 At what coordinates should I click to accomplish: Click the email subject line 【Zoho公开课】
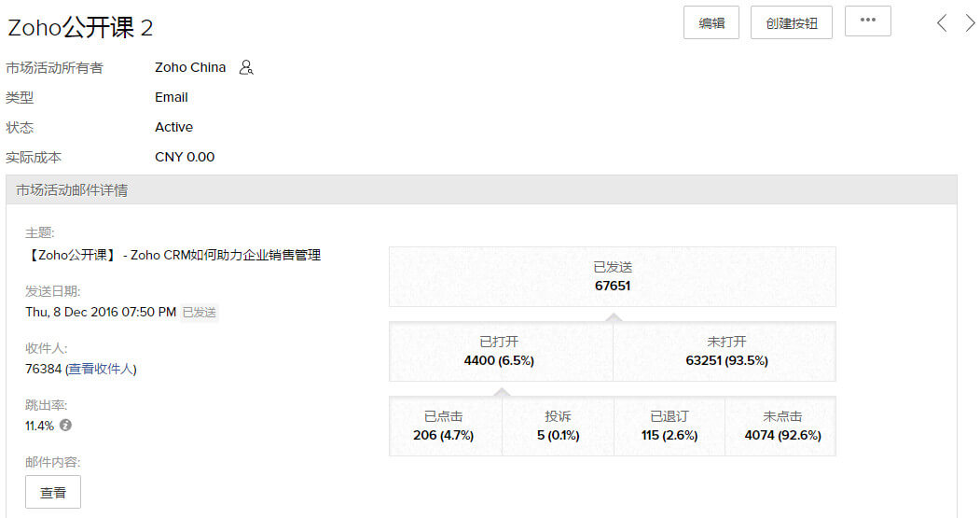pyautogui.click(x=173, y=255)
